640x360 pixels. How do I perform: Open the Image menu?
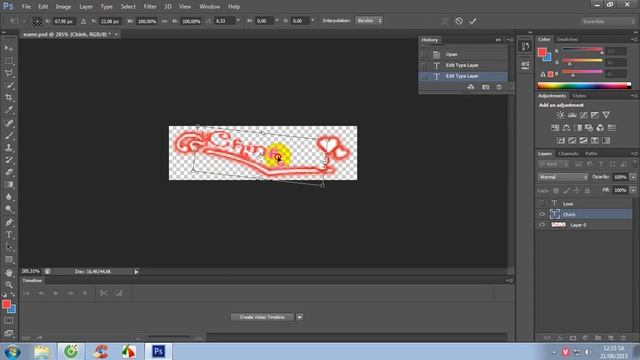tap(63, 7)
